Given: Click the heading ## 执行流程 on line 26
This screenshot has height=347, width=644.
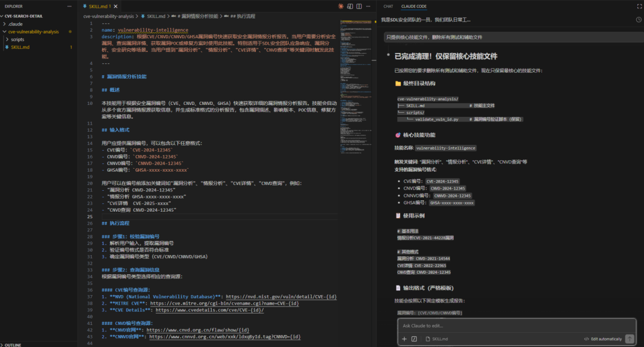Looking at the screenshot, I should coord(116,223).
